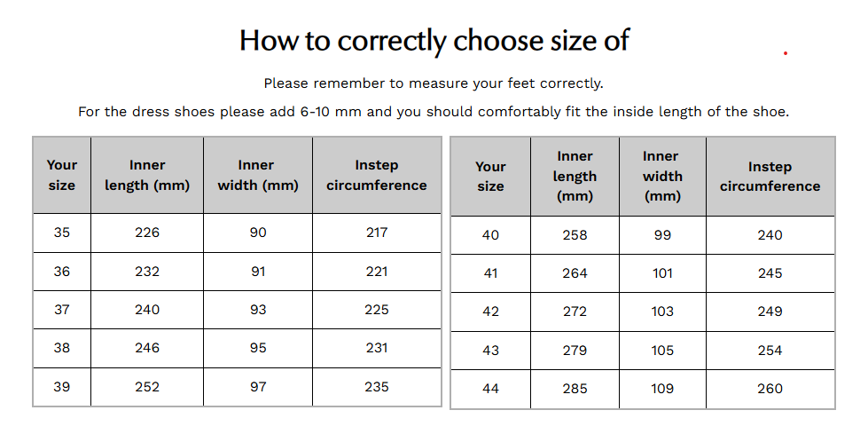Click 'Inner width (mm)' header in right table
The image size is (868, 434).
coord(662,177)
